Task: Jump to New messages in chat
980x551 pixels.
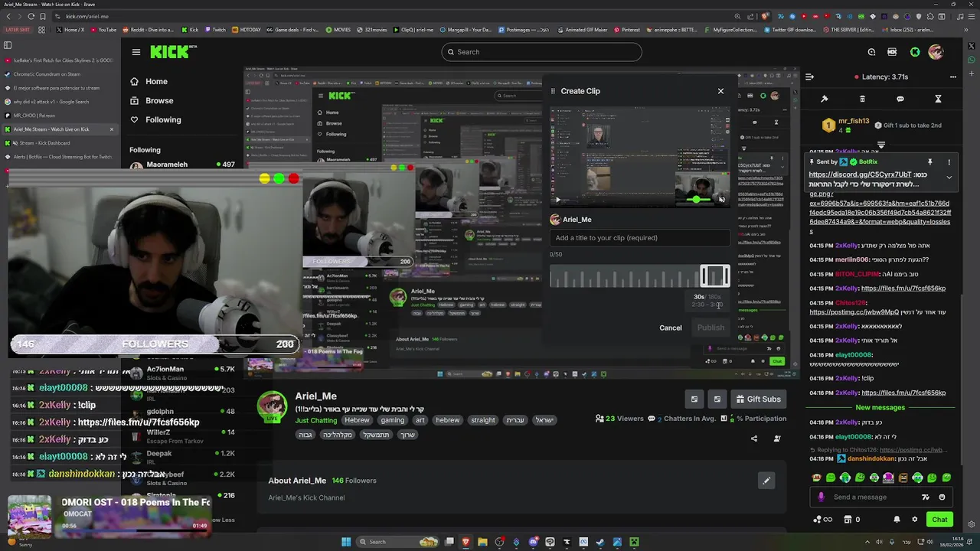Action: click(880, 408)
